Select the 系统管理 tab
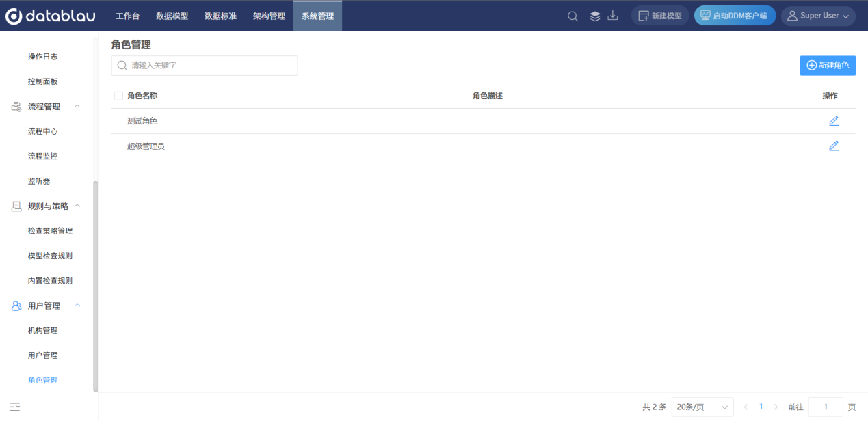The image size is (868, 421). click(317, 16)
